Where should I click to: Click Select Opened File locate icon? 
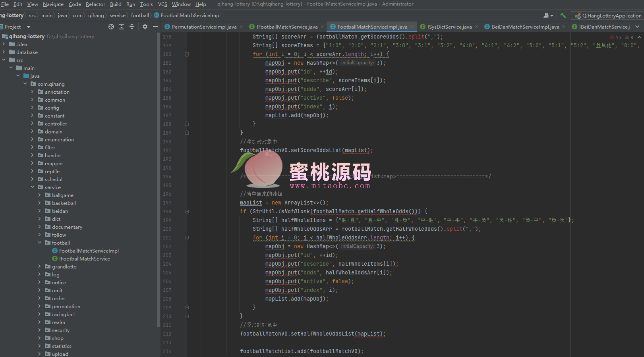coord(111,27)
